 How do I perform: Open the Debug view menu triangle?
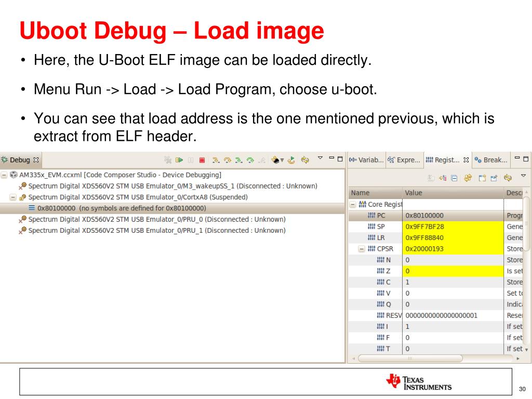tap(320, 158)
